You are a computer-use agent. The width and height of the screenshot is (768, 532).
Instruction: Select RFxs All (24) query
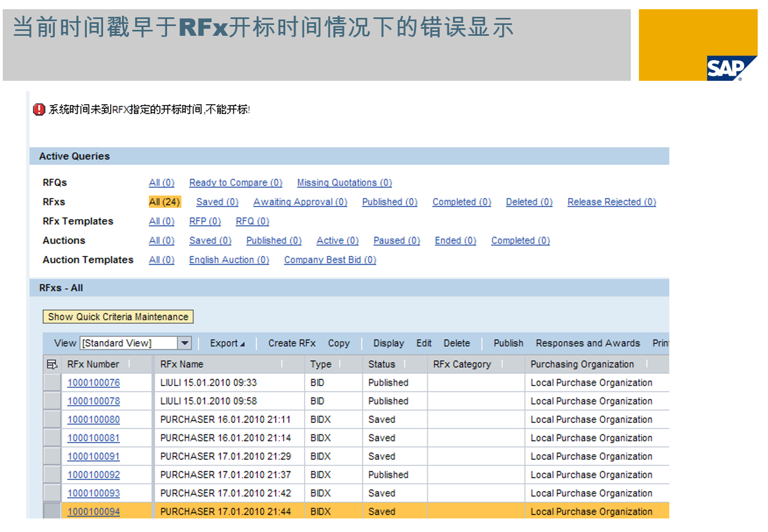point(164,202)
